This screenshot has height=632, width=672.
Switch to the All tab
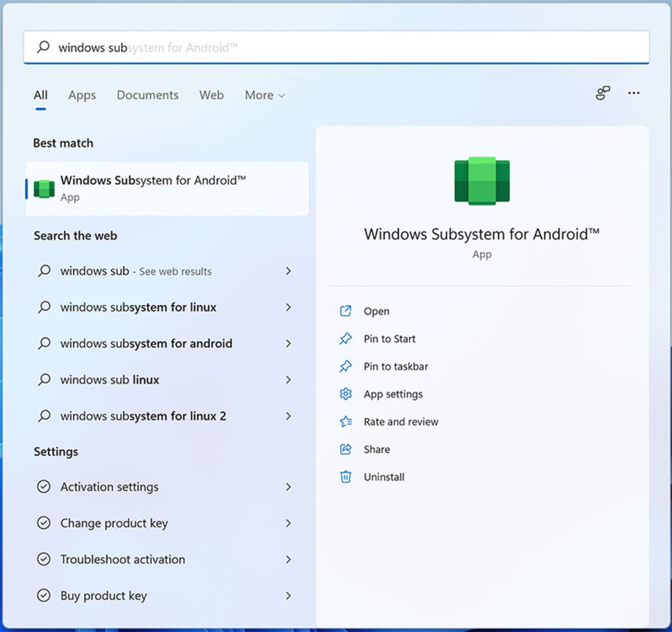41,95
